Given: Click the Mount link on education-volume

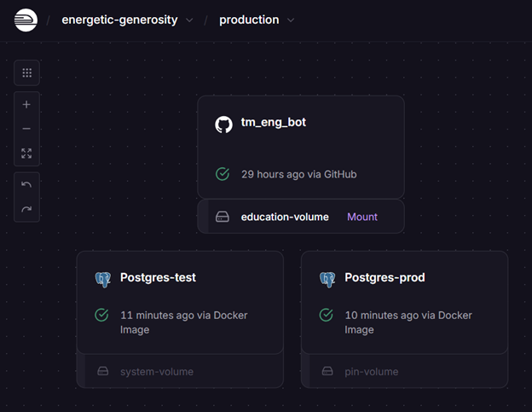Looking at the screenshot, I should 361,217.
